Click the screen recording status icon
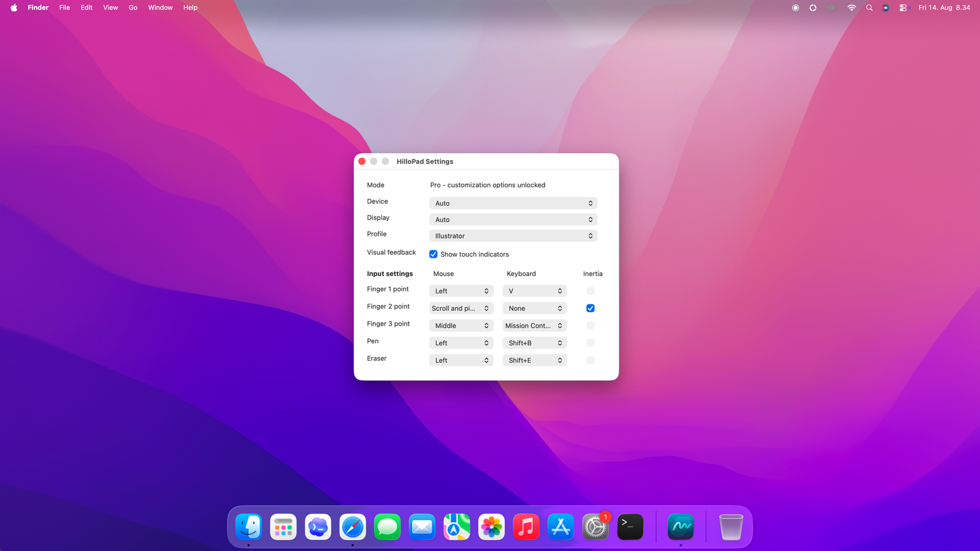Image resolution: width=980 pixels, height=551 pixels. (795, 8)
